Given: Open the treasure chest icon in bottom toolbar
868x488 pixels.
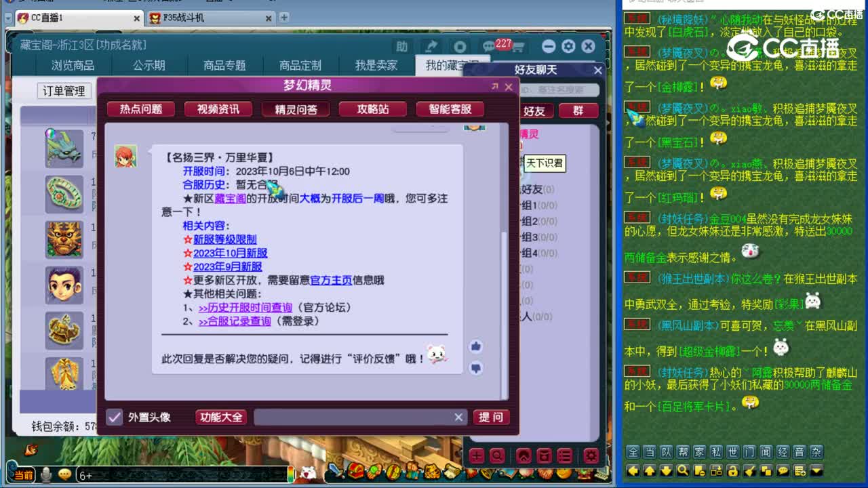Looking at the screenshot, I should pyautogui.click(x=355, y=470).
